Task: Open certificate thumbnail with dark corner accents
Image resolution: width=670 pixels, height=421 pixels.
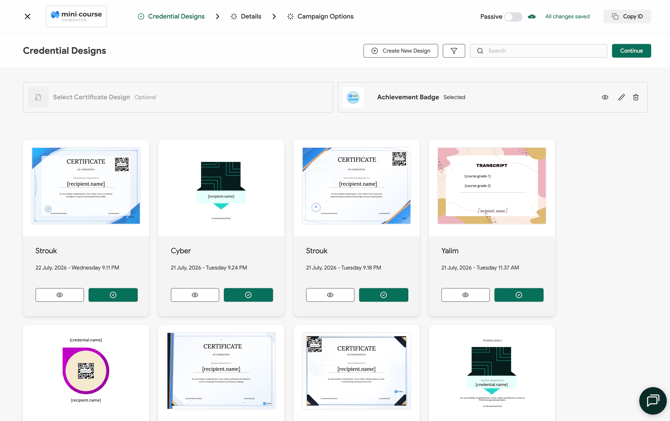Action: [356, 371]
